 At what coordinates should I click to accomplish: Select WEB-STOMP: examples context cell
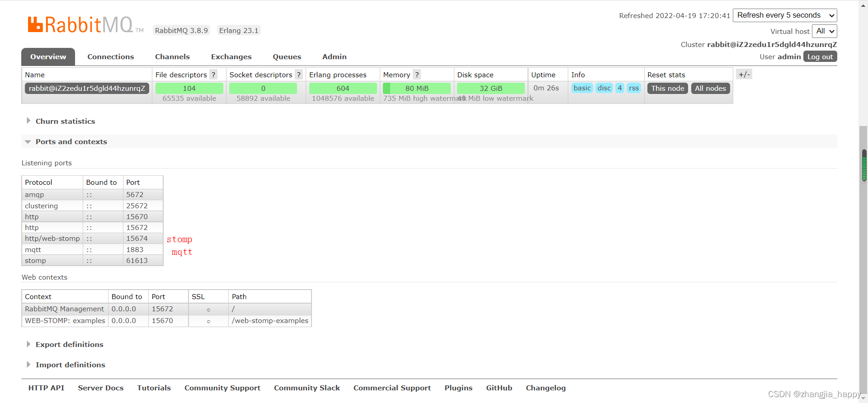65,321
